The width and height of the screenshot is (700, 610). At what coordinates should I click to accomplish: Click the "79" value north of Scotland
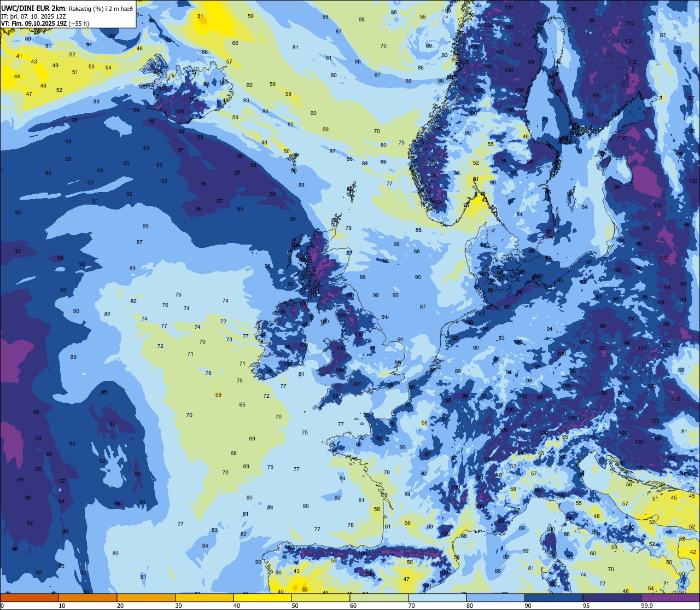pos(348,228)
